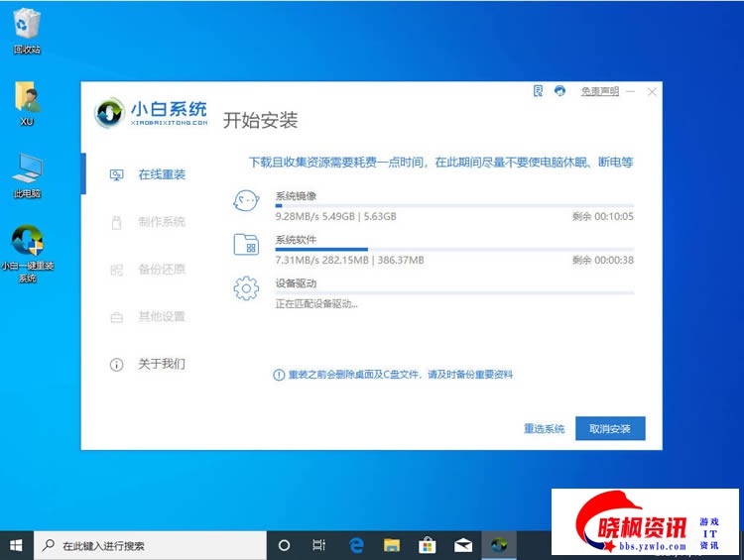Click the 系统软件 folder icon
The width and height of the screenshot is (744, 560).
245,246
